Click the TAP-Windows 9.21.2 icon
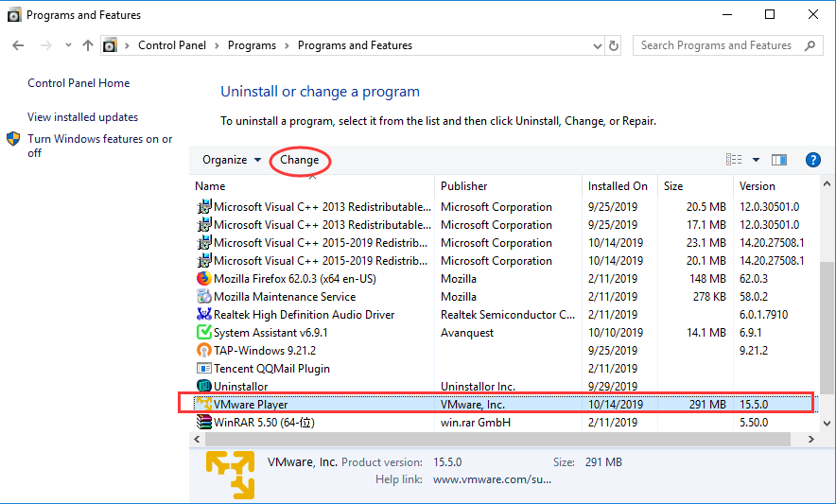This screenshot has width=836, height=504. click(203, 351)
